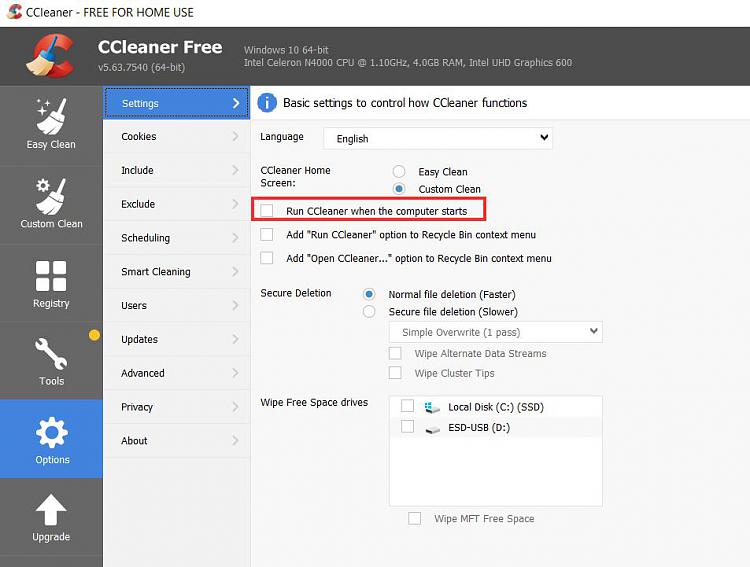Check Add "Open CCleaner..." to Recycle Bin menu
This screenshot has width=750, height=567.
(267, 258)
